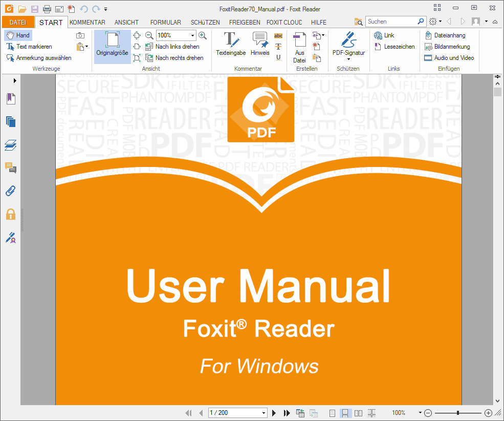Click the redo arrow icon
Screen dimensions: 504x421
click(96, 9)
